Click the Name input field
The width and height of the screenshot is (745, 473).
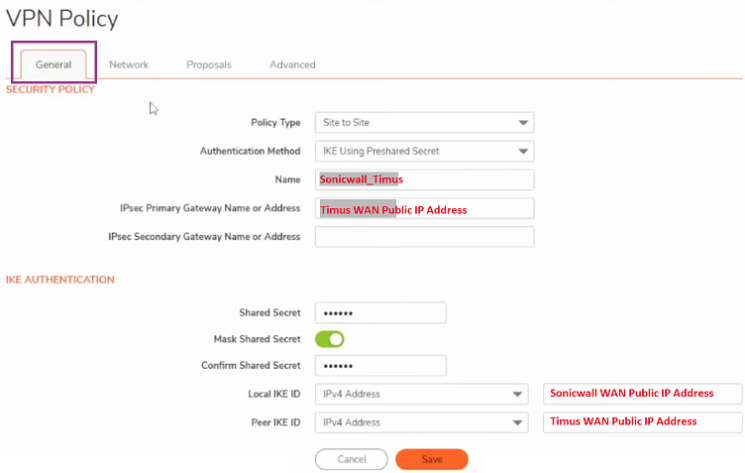tap(424, 180)
